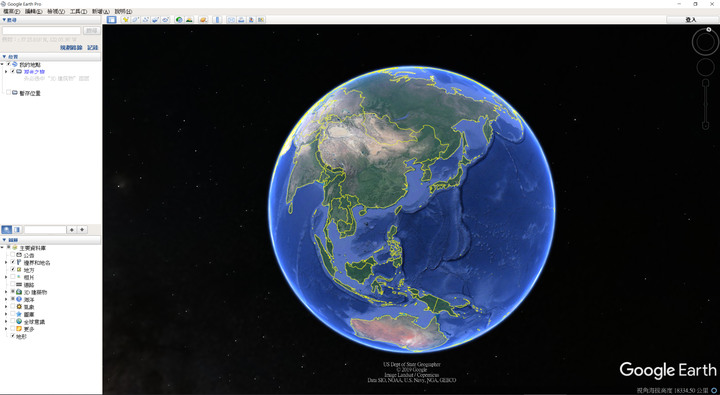Click the streaming status indicator bottom right
Image resolution: width=720 pixels, height=395 pixels.
click(714, 390)
